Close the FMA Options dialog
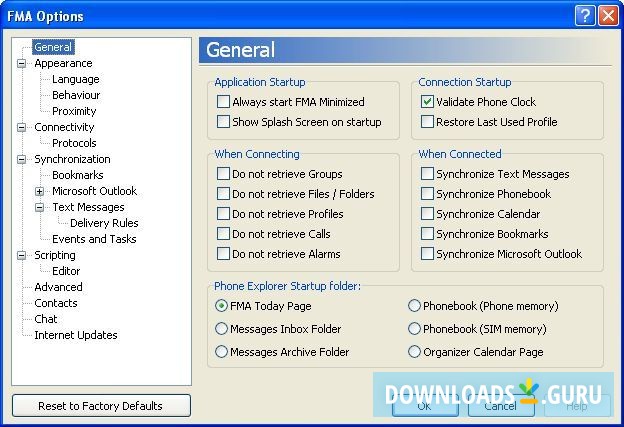Image resolution: width=624 pixels, height=427 pixels. (x=608, y=16)
